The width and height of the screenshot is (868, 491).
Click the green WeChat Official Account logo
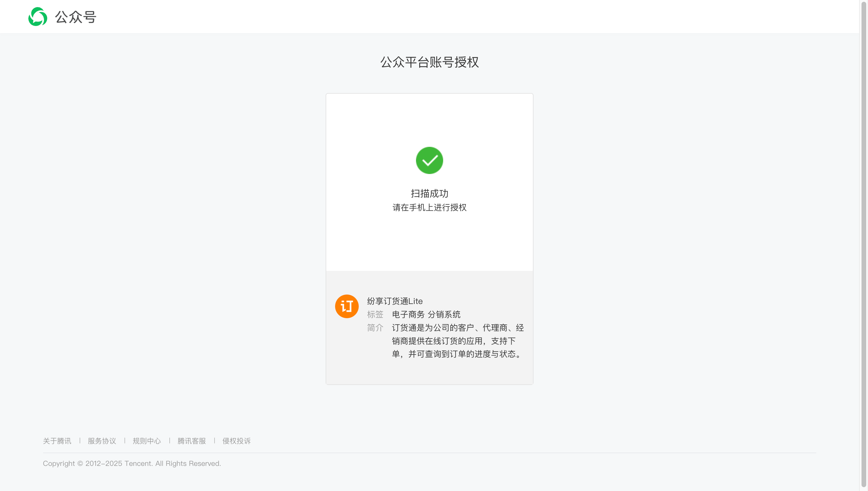coord(37,17)
